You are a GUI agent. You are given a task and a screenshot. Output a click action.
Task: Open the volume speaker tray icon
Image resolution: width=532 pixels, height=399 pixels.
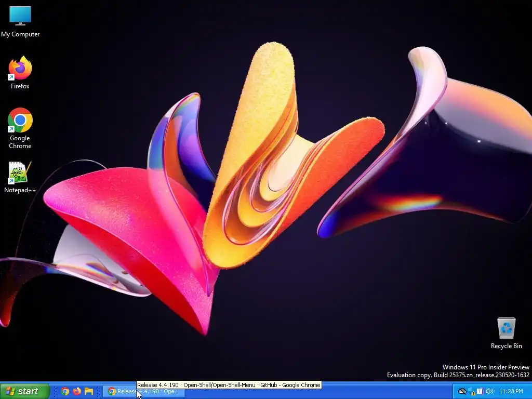coord(489,391)
